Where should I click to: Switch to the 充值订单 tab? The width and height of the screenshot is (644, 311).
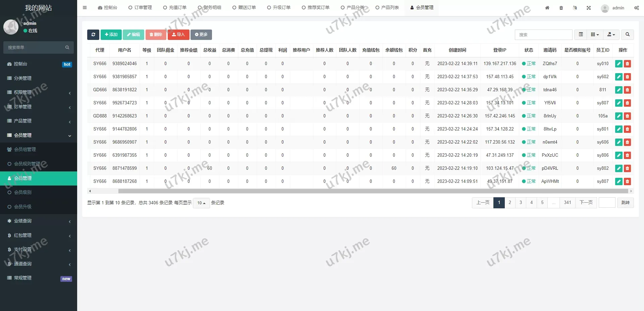(x=175, y=7)
